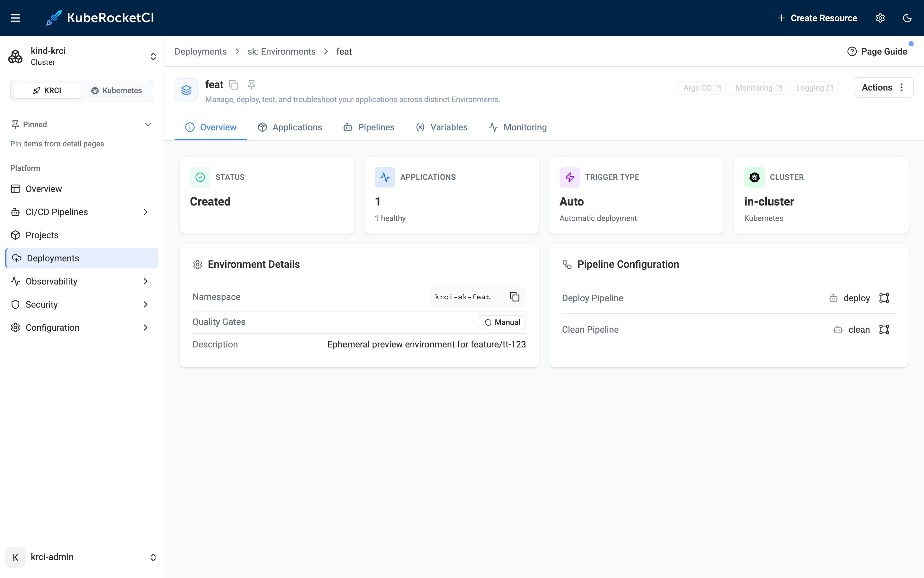Go to Deployments breadcrumb
The image size is (924, 578).
[201, 52]
